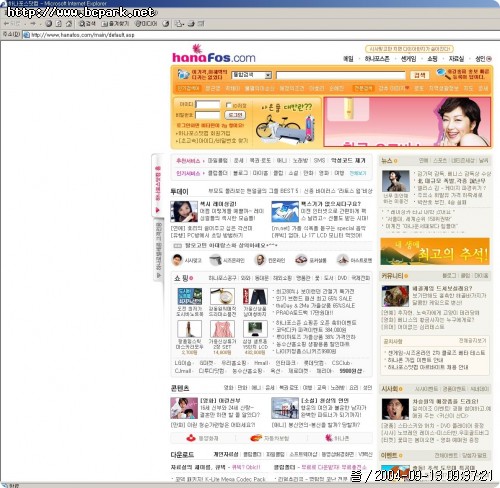Click the cards icon for 포커살롱 game
500x488 pixels.
(x=301, y=260)
